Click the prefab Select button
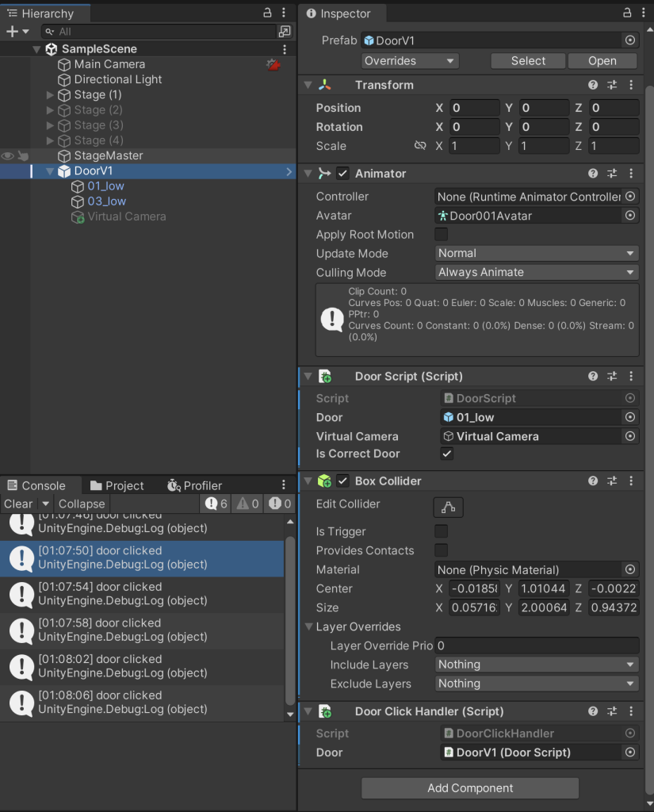The image size is (654, 812). pos(528,61)
